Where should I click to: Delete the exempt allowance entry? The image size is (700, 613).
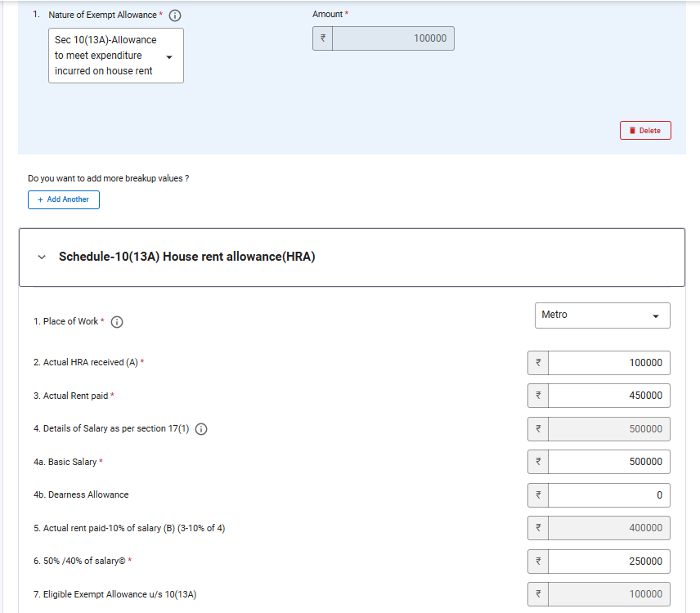[x=645, y=131]
